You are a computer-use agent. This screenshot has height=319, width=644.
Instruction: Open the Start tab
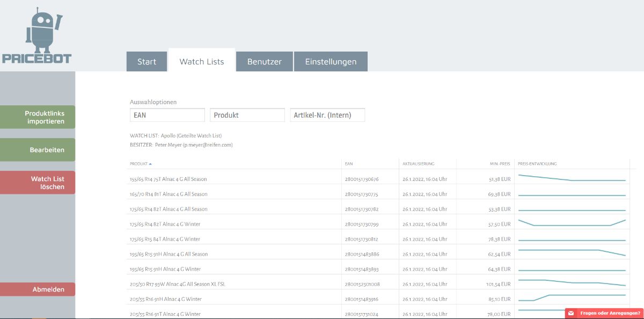pos(147,62)
